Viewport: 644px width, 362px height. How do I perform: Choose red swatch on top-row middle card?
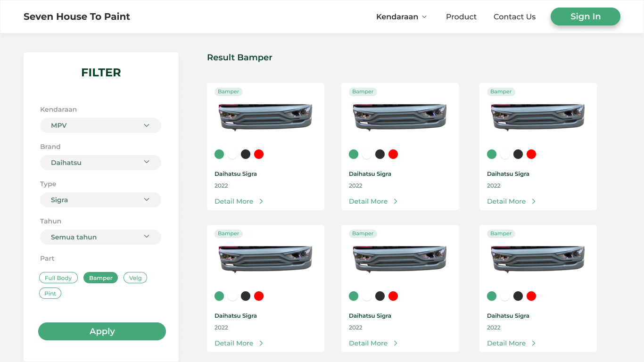(x=393, y=154)
